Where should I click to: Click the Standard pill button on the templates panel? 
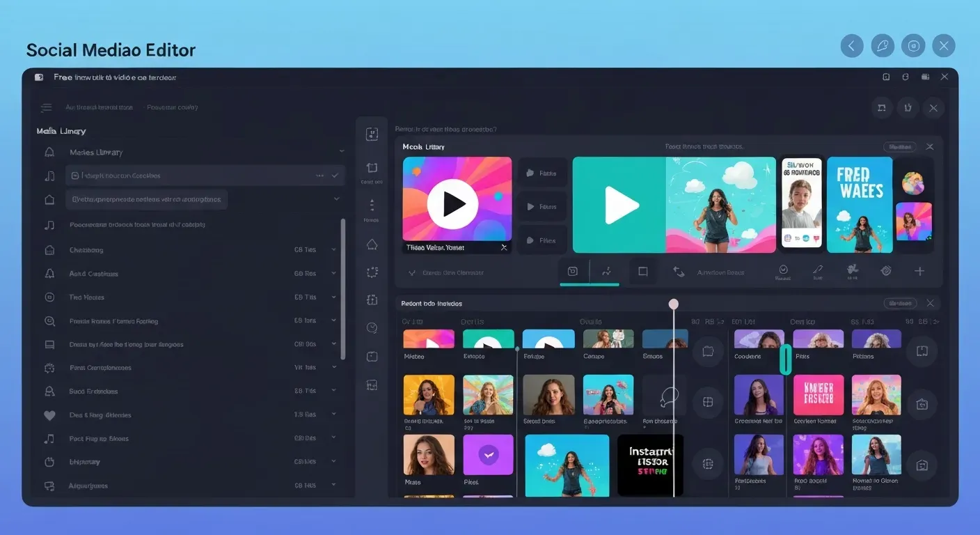pyautogui.click(x=900, y=303)
